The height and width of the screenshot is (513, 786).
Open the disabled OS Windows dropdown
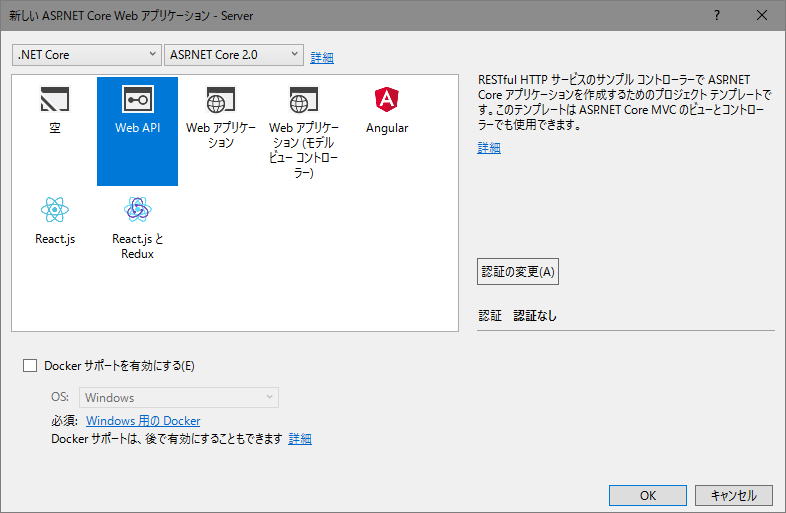(179, 398)
